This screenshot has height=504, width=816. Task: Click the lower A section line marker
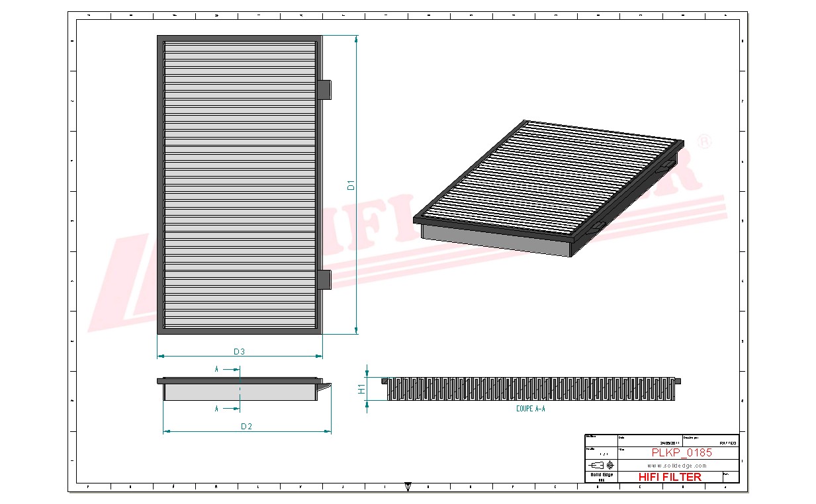click(x=216, y=409)
